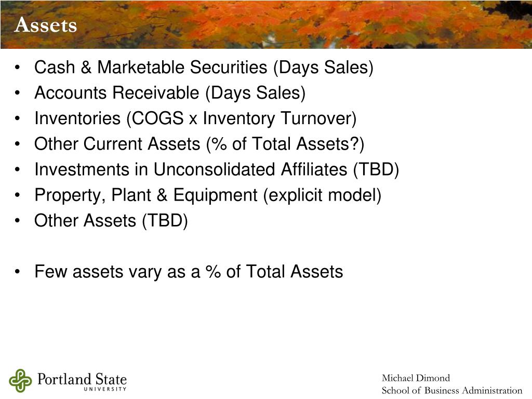Click the bullet dot before Inventories

coord(18,118)
